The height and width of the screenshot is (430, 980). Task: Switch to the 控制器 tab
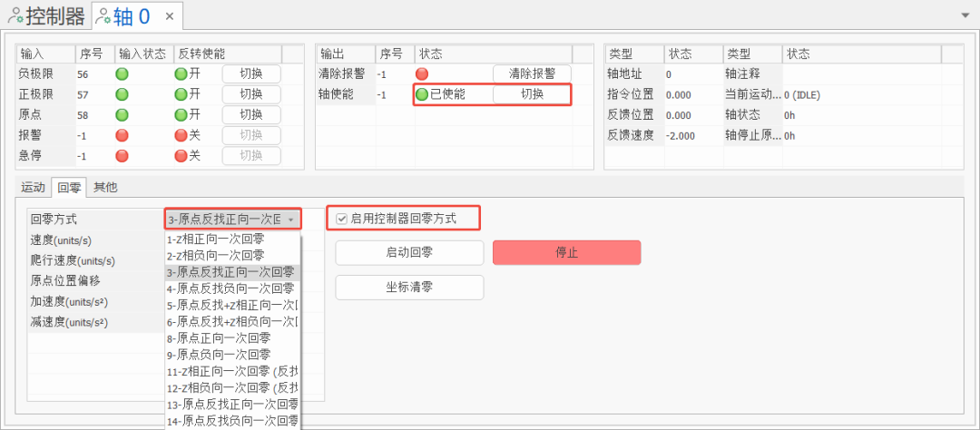47,15
